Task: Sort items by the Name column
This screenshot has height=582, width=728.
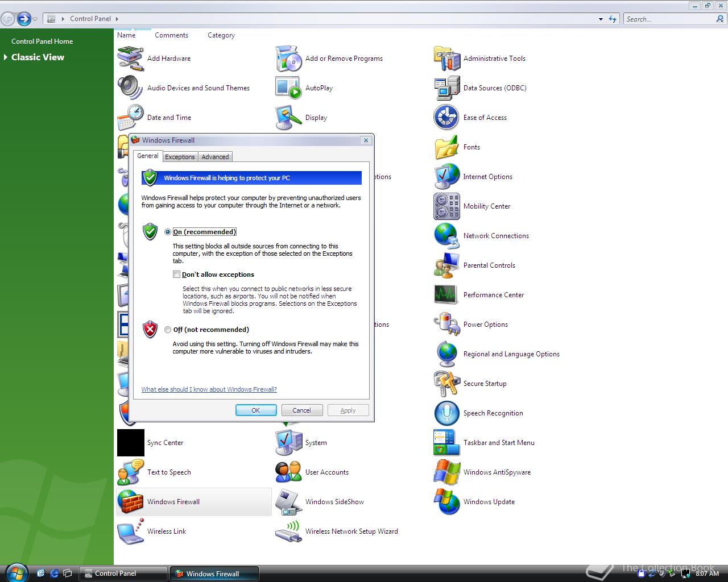Action: [x=126, y=35]
